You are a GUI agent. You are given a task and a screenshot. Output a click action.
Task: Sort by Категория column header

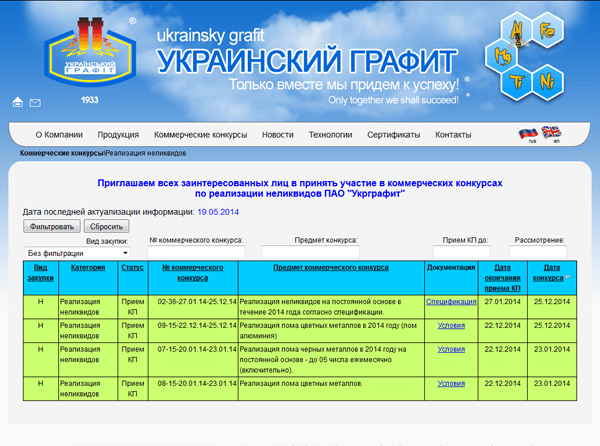88,267
